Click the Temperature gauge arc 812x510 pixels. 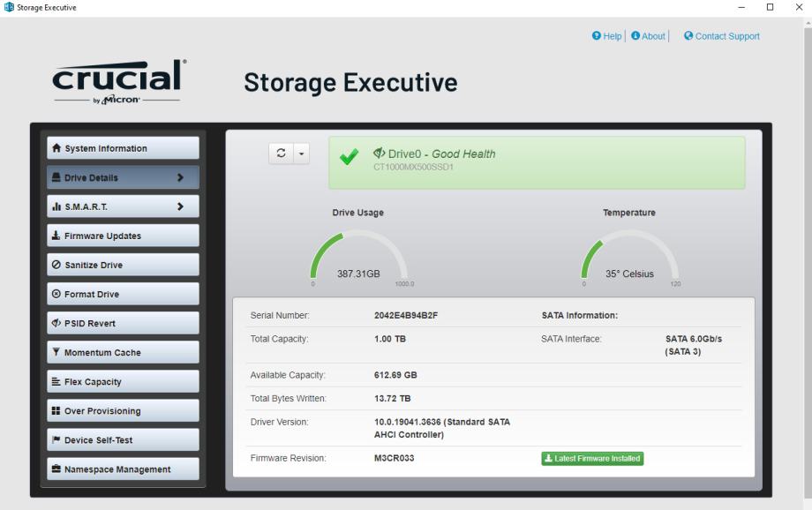(629, 255)
